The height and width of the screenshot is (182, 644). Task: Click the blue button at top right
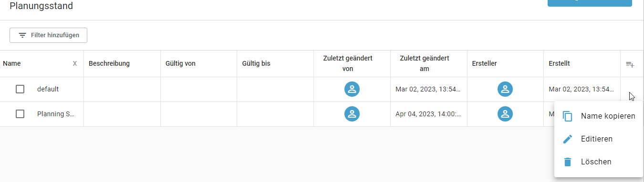coord(590,3)
